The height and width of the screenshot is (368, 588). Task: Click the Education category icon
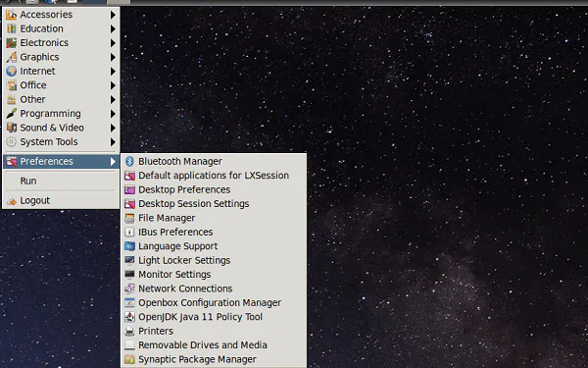click(11, 28)
